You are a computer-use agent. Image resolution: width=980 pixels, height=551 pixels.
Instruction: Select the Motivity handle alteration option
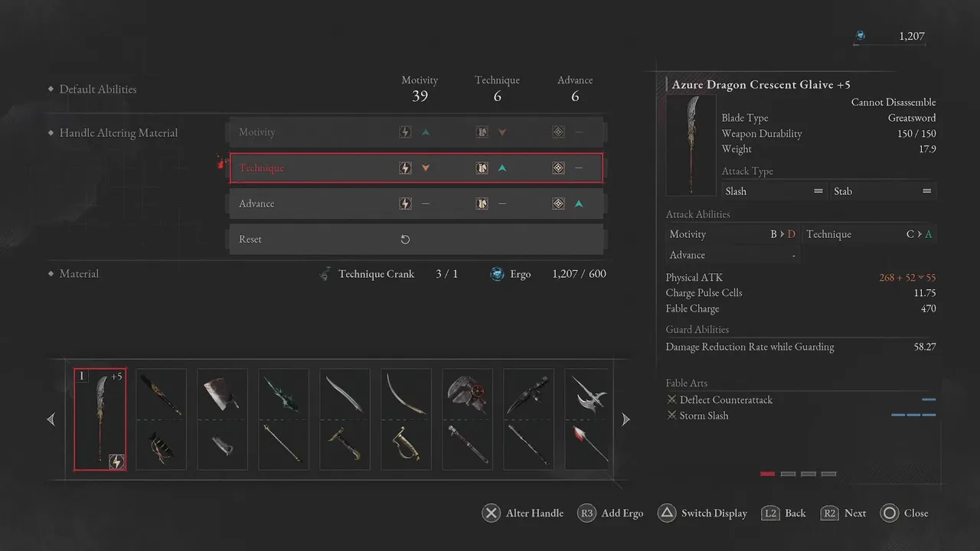(417, 132)
